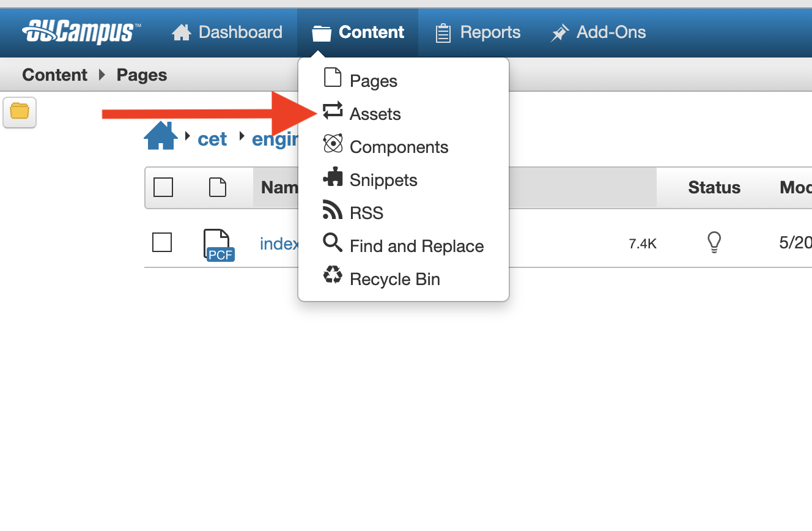Go to the Dashboard
Screen dimensions: 812x531
tap(227, 32)
